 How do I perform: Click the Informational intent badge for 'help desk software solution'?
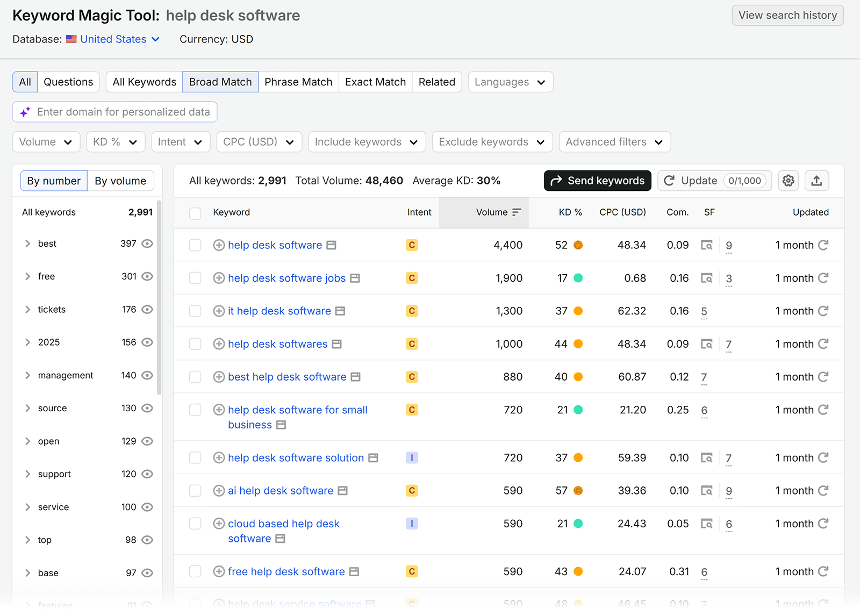[412, 458]
